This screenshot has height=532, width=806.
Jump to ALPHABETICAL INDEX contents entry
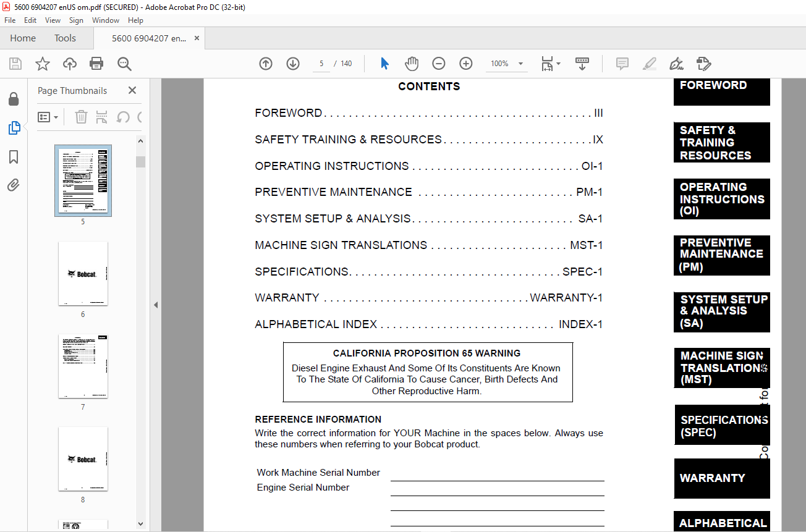point(429,324)
